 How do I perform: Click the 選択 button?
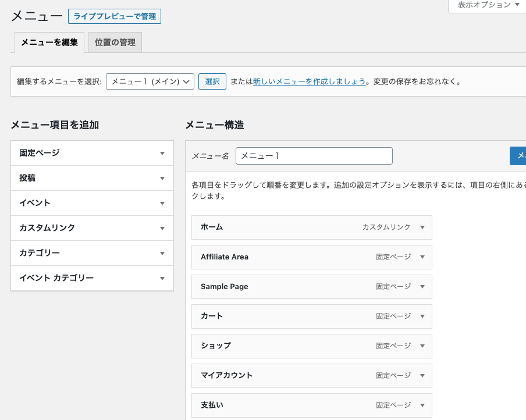[x=212, y=82]
